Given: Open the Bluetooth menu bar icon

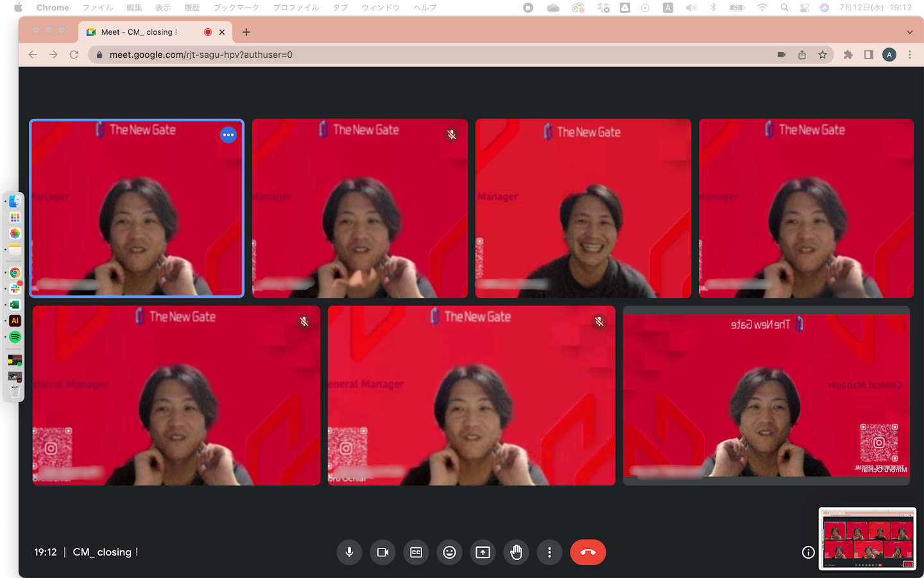Looking at the screenshot, I should tap(713, 8).
